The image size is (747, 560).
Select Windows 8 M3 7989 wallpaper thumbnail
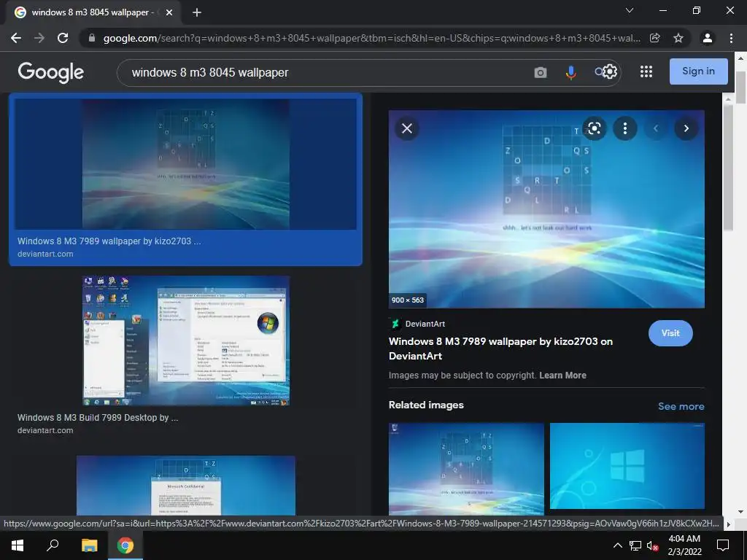(x=186, y=164)
